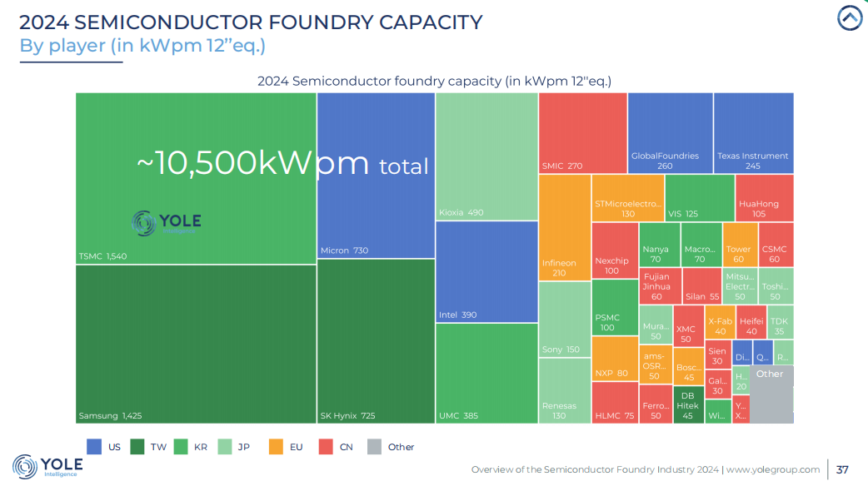Viewport: 868px width, 486px height.
Task: Click the SMIC 270 tile
Action: click(583, 133)
